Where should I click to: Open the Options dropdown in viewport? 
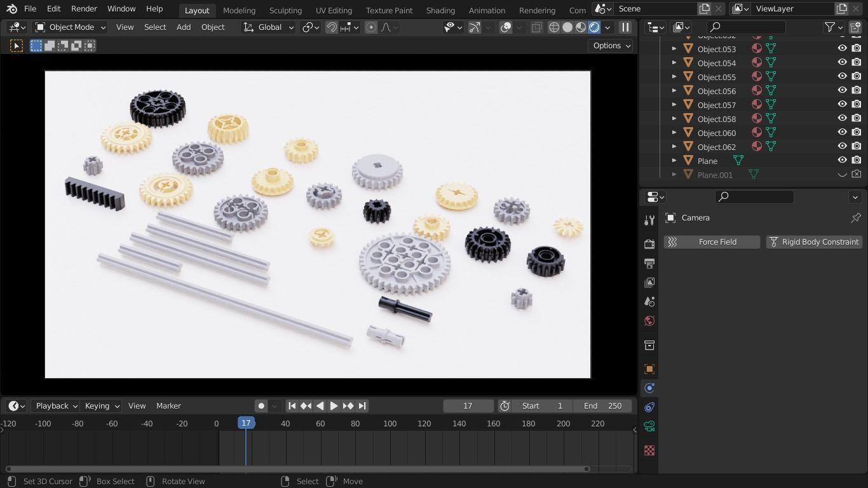coord(611,46)
